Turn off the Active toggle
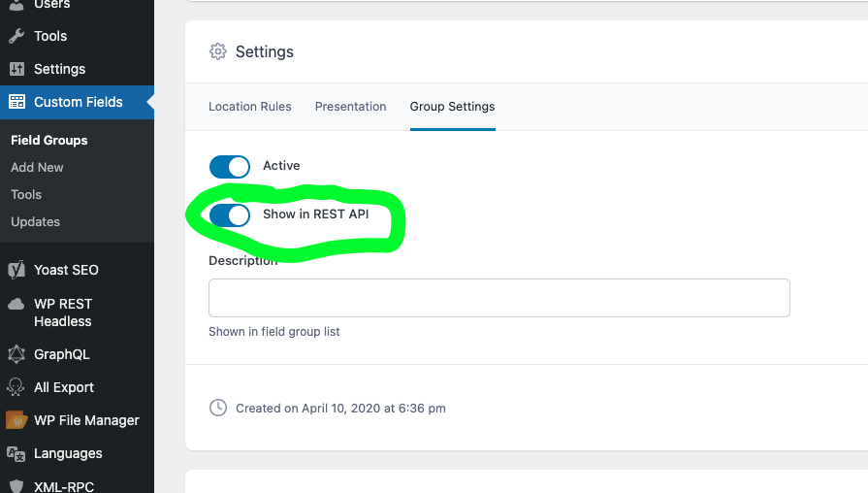868x493 pixels. coord(230,166)
